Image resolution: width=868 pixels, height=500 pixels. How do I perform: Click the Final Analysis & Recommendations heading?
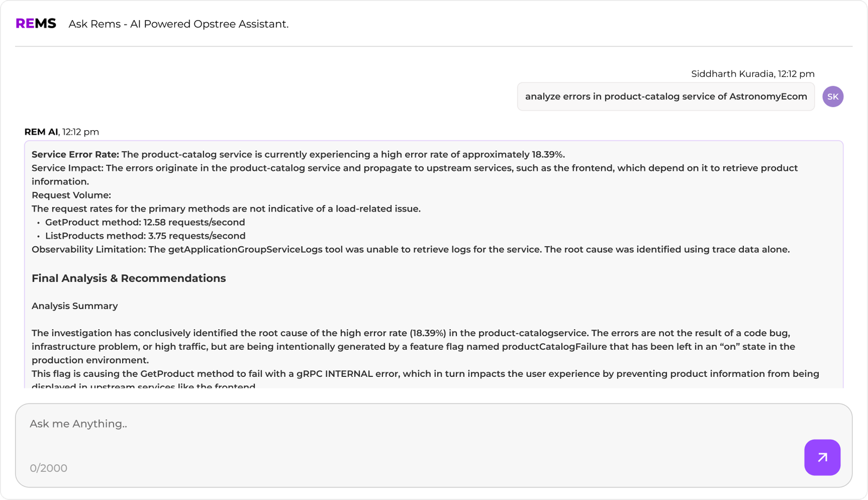point(129,278)
